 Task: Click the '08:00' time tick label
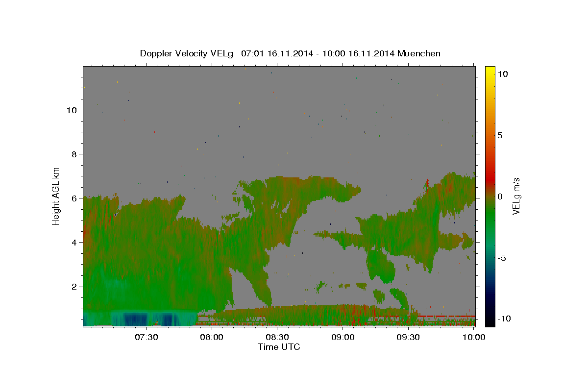point(212,337)
